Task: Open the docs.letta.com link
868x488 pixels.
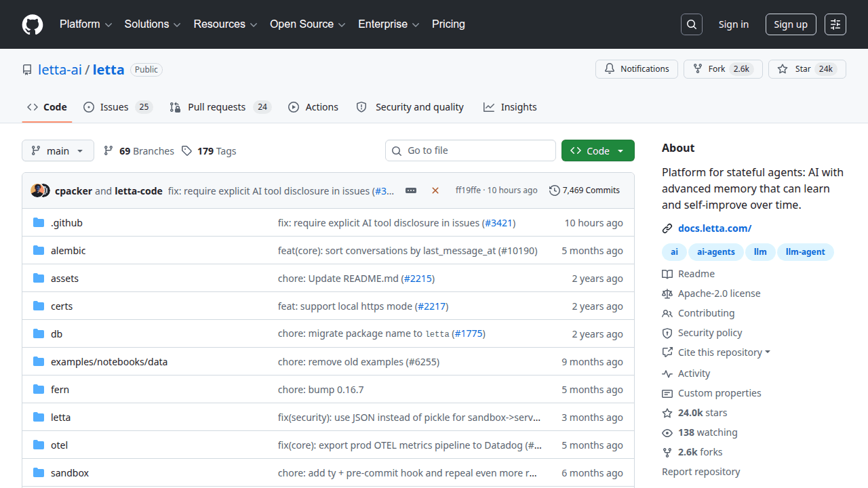Action: 715,228
